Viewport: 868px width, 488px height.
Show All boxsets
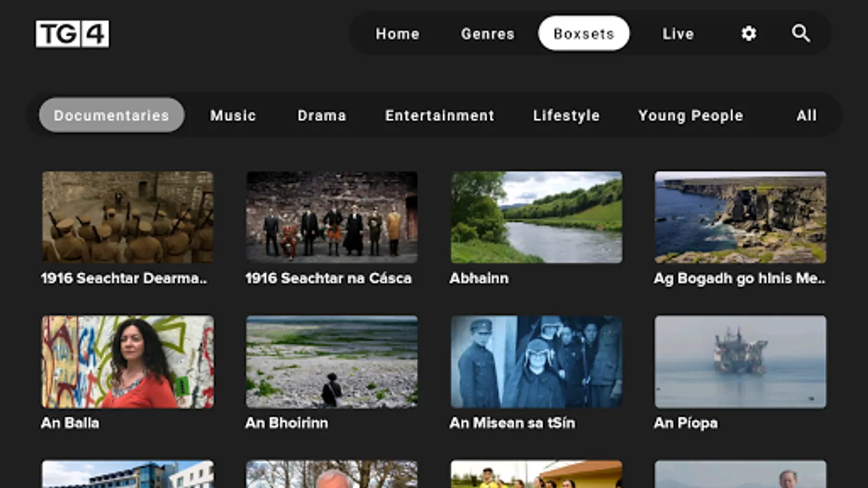[807, 115]
